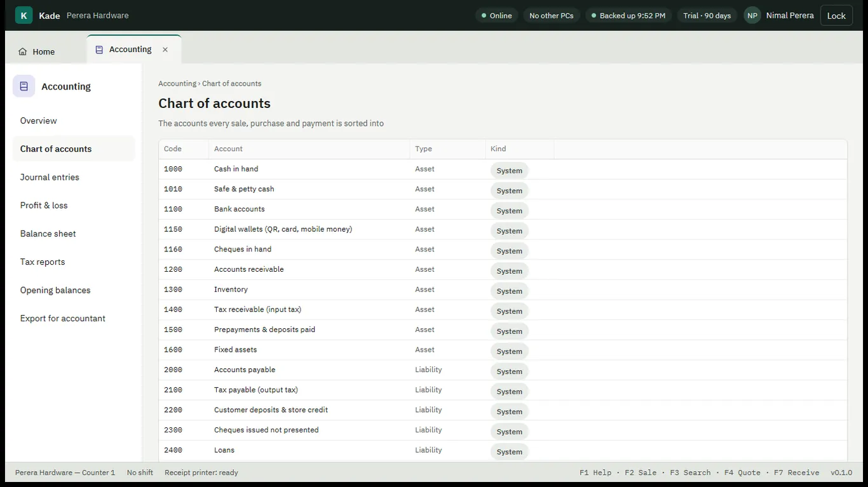
Task: Click Receipt printer: ready status
Action: point(201,472)
